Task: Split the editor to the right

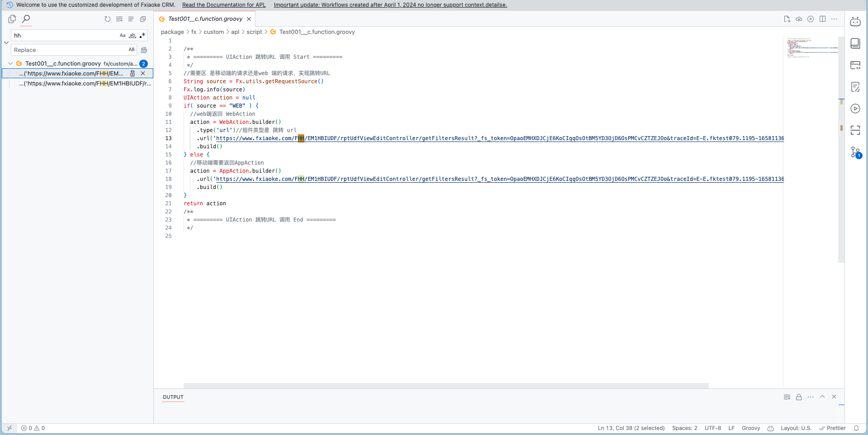Action: point(822,19)
